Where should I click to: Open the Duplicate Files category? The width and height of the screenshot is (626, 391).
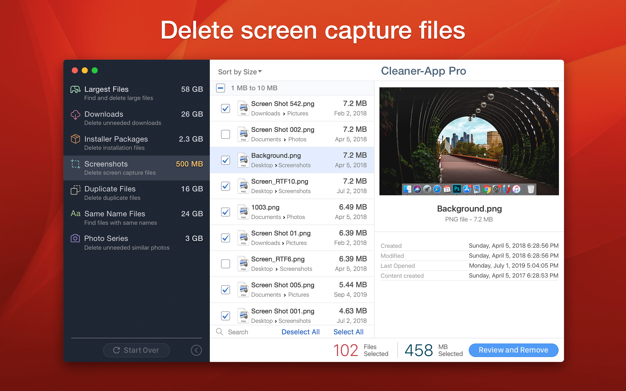[137, 193]
